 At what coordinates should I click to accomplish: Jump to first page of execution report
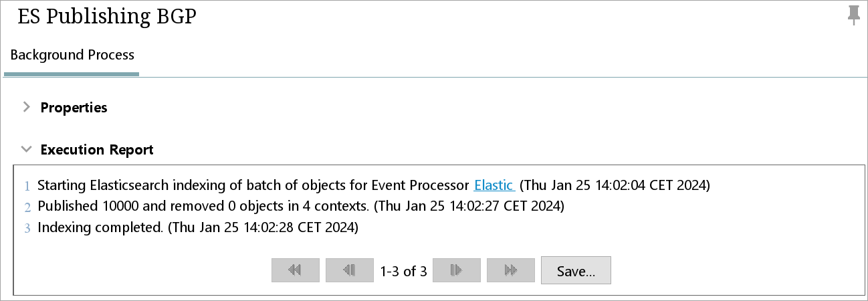tap(296, 270)
